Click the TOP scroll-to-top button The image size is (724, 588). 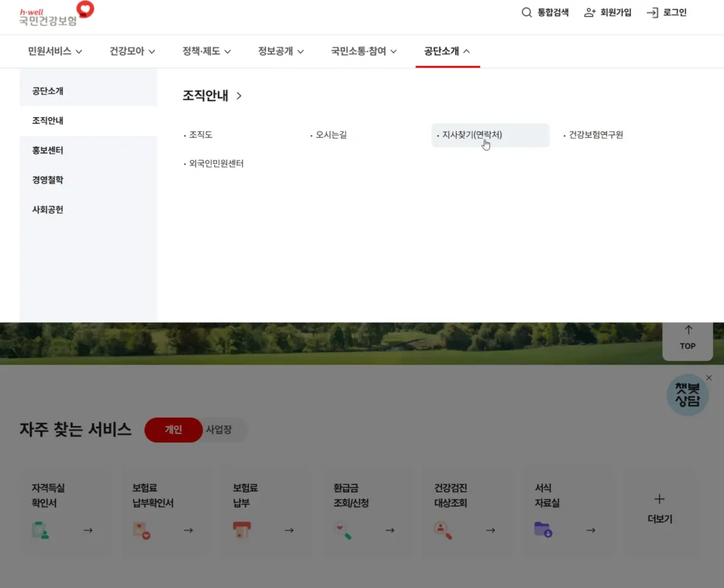687,341
